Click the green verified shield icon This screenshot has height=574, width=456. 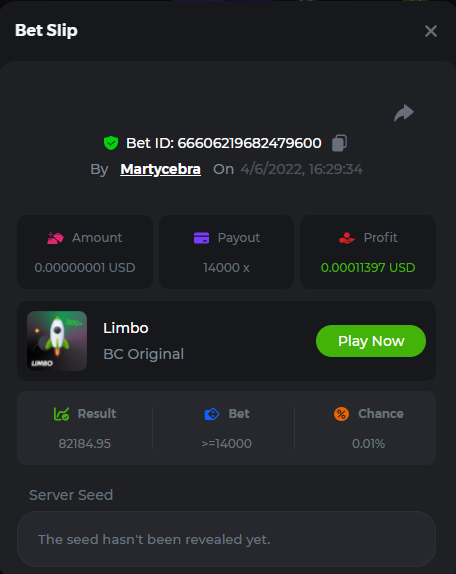pyautogui.click(x=111, y=143)
